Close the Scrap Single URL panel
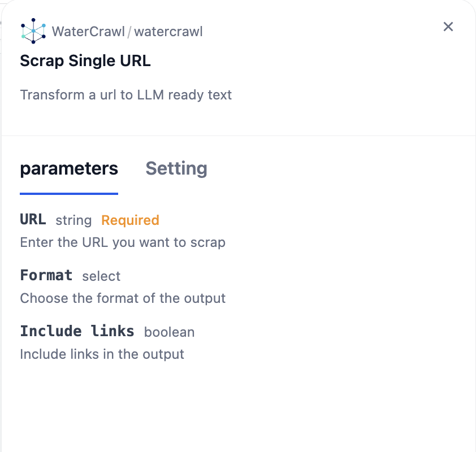The height and width of the screenshot is (452, 476). click(448, 27)
